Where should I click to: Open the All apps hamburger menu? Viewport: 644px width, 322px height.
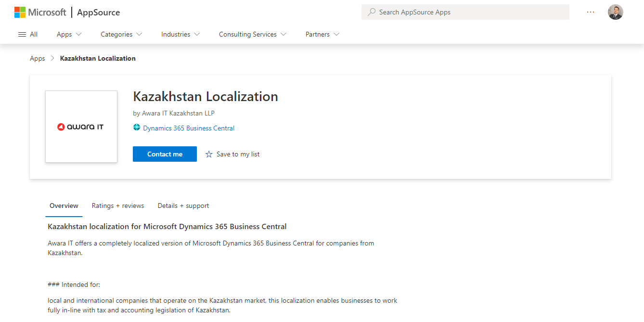click(x=22, y=34)
